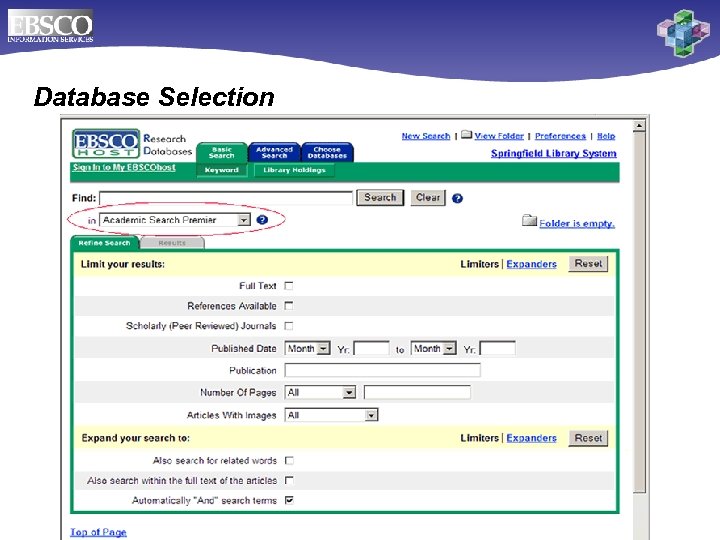The width and height of the screenshot is (720, 540).
Task: Open the Help link
Action: (x=606, y=136)
